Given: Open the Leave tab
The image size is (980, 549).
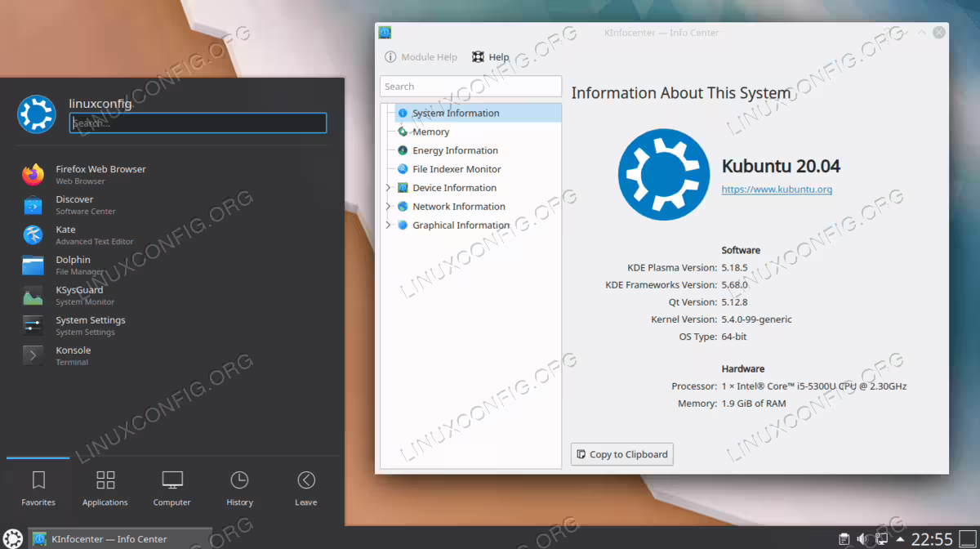Looking at the screenshot, I should pyautogui.click(x=306, y=489).
